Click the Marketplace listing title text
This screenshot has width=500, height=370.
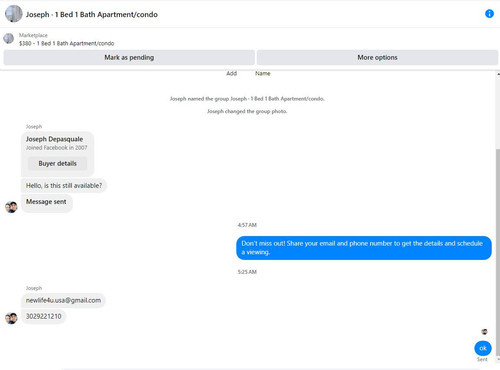[67, 43]
